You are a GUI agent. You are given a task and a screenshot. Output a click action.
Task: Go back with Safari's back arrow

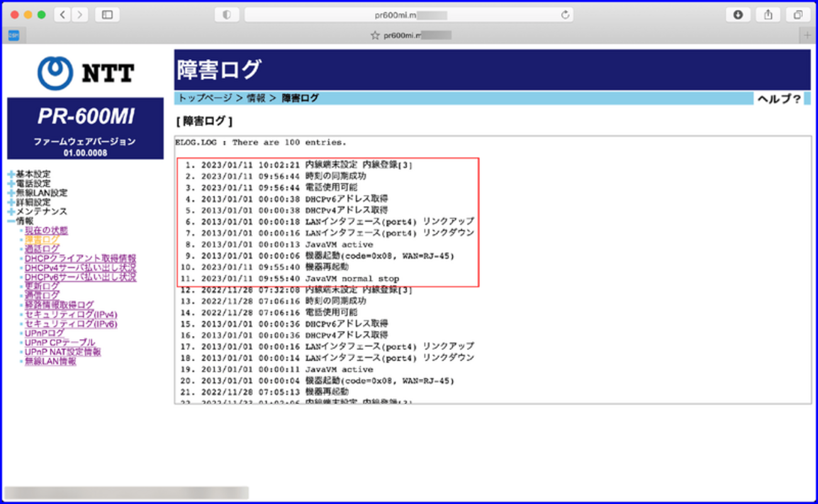pos(62,15)
